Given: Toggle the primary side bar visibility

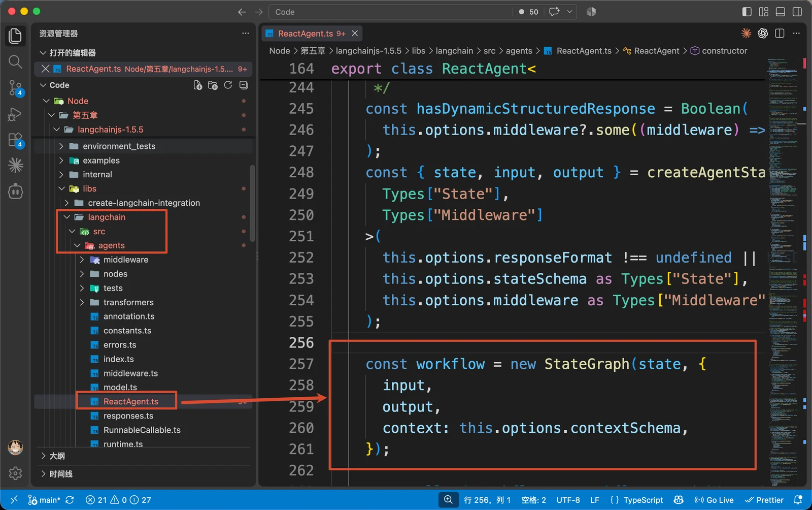Looking at the screenshot, I should pos(747,12).
